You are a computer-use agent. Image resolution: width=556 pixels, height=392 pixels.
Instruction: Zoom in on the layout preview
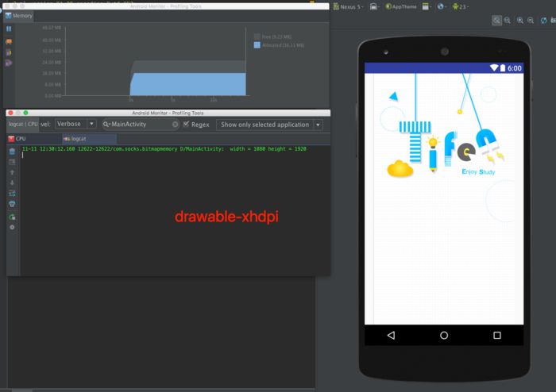519,21
